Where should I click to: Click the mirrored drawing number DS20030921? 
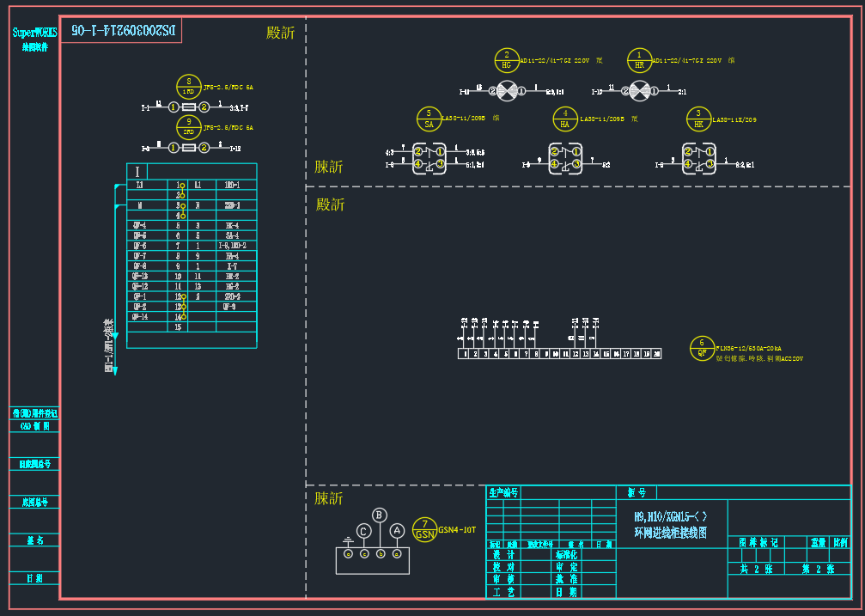123,30
